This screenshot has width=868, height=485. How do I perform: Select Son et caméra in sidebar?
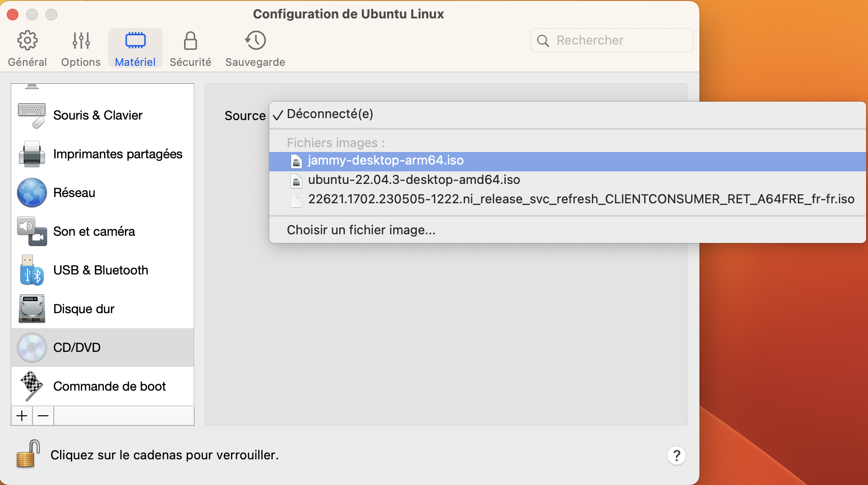coord(103,231)
